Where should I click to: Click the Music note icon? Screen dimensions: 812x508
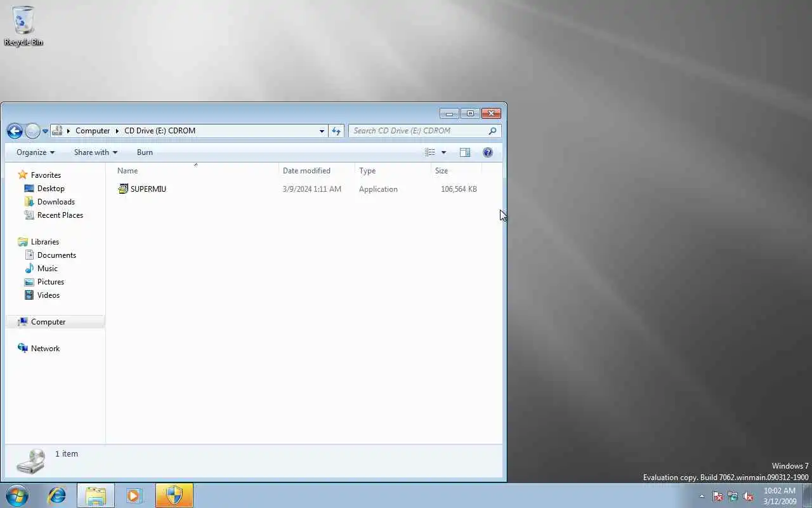pos(29,269)
